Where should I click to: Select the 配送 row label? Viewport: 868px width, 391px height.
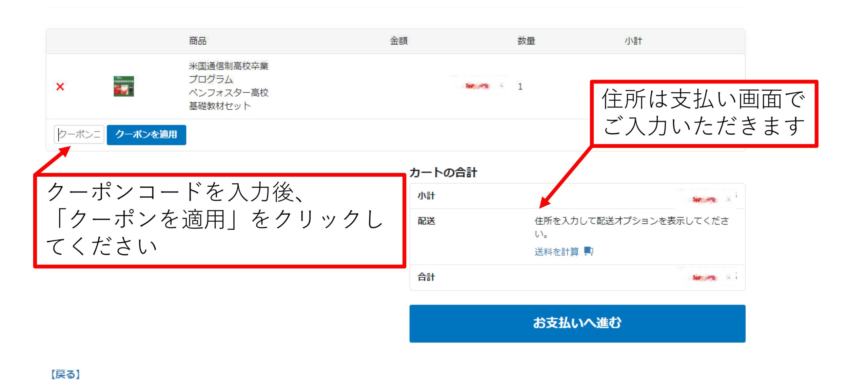tap(426, 221)
